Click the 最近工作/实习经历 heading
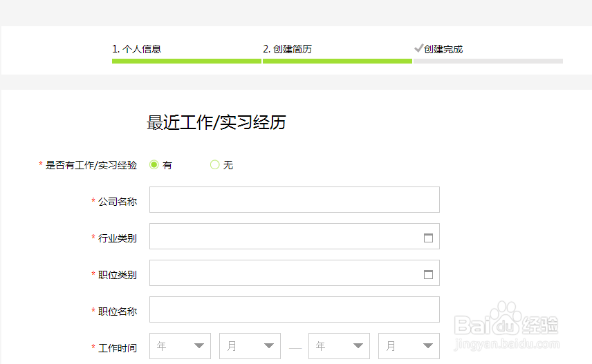The width and height of the screenshot is (592, 364). (216, 122)
